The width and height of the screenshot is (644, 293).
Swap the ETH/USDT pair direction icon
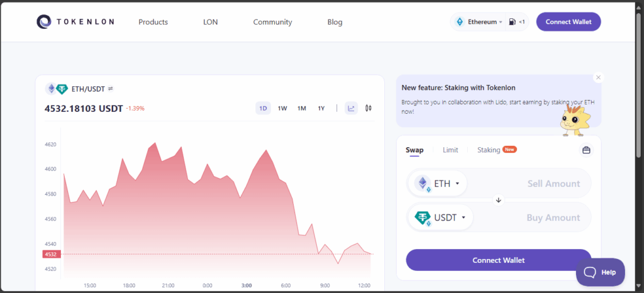(x=111, y=89)
